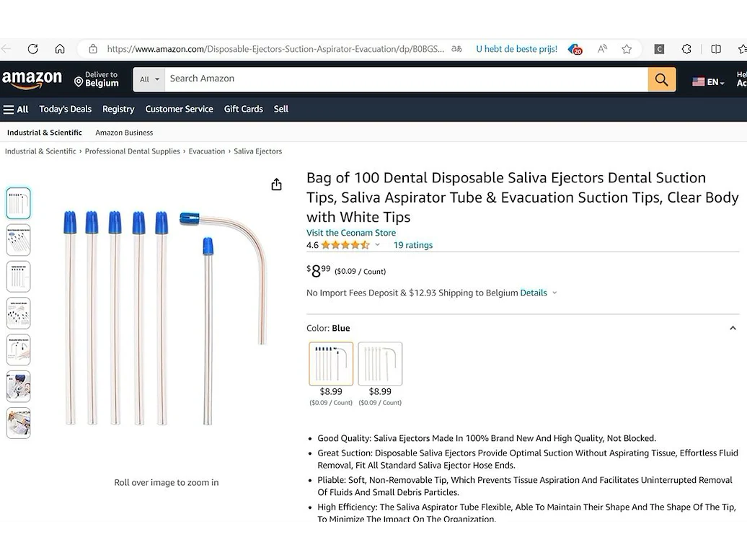
Task: Open the 19 ratings link
Action: pyautogui.click(x=413, y=245)
